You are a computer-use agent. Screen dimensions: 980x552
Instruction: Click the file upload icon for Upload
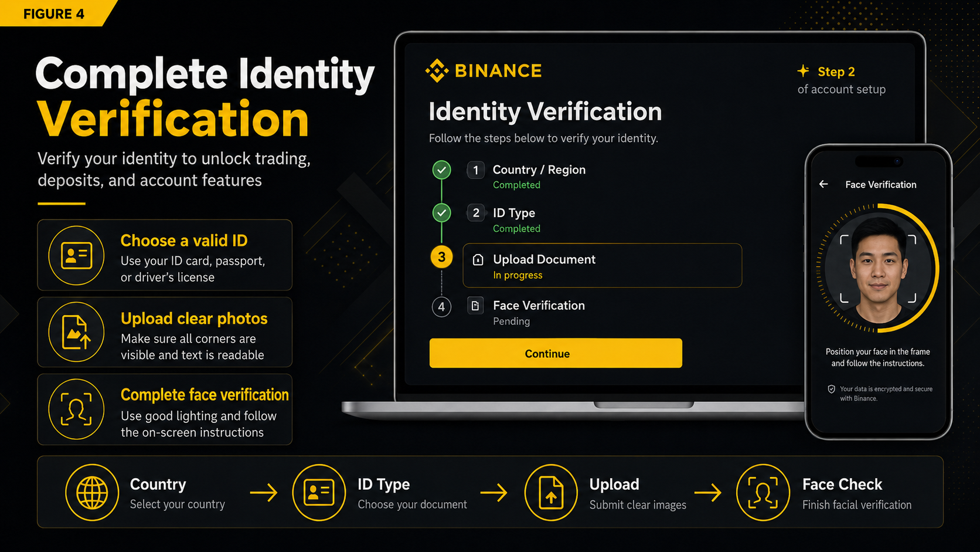click(x=551, y=493)
